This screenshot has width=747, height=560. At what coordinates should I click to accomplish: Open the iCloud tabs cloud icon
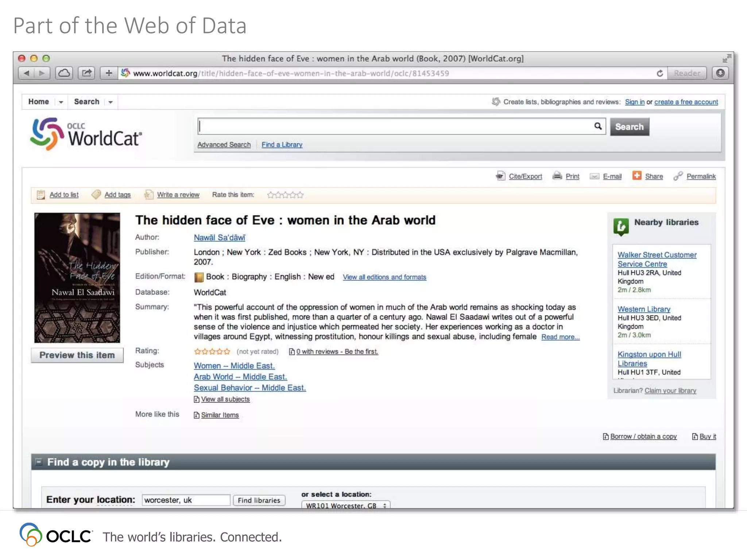point(64,73)
